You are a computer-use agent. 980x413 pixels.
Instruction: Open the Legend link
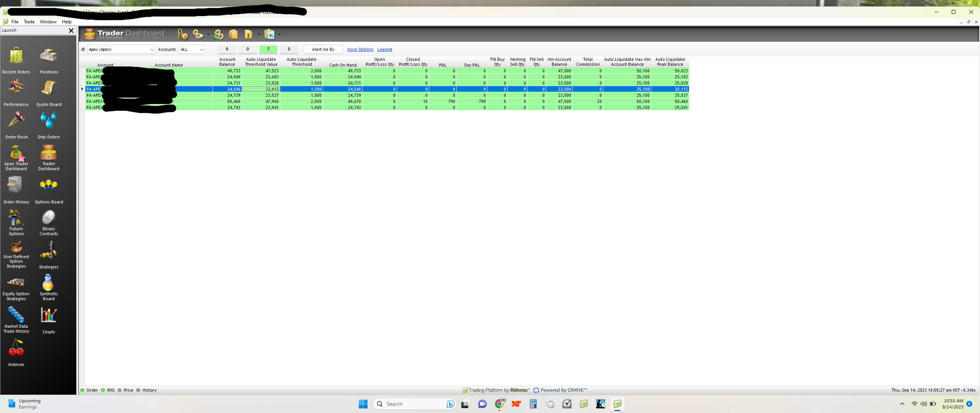[x=385, y=49]
